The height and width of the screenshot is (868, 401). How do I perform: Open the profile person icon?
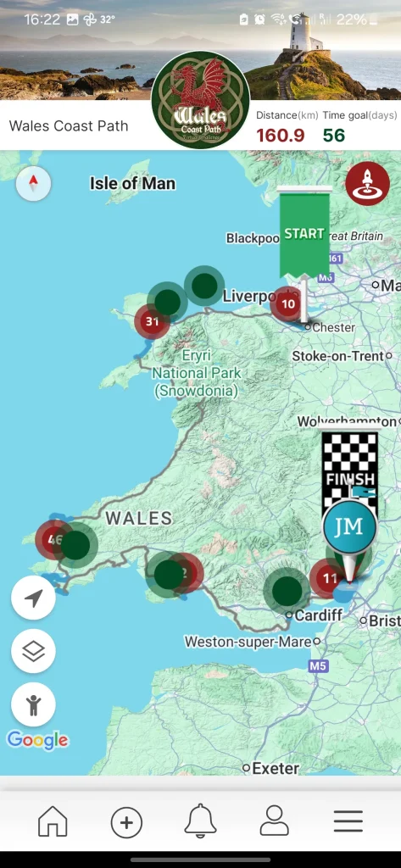pos(274,821)
